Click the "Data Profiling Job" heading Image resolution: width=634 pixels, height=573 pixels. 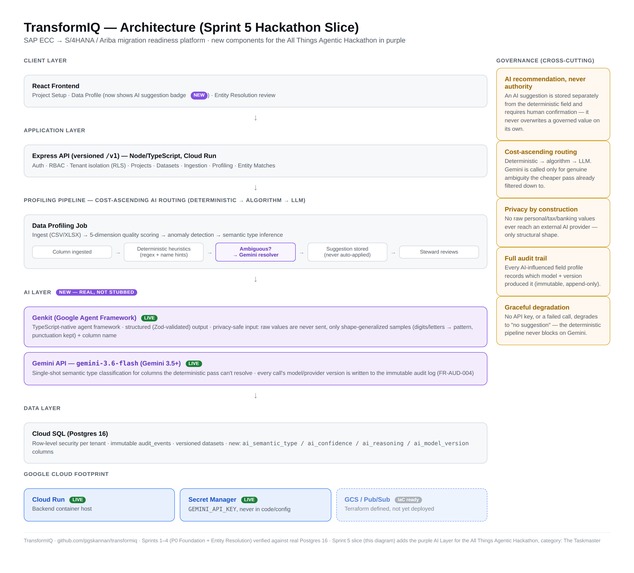coord(59,226)
